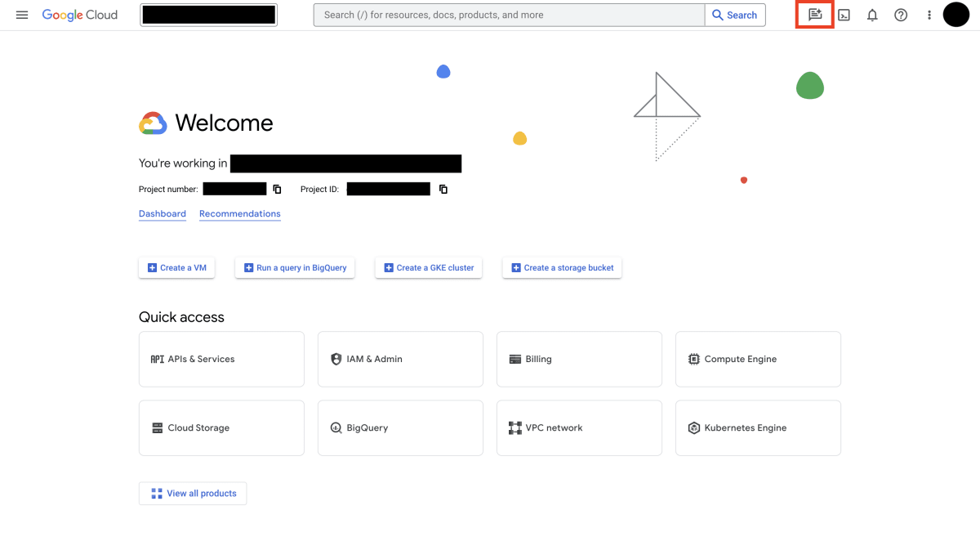The width and height of the screenshot is (980, 537).
Task: Open VPC network quick access card
Action: (579, 427)
